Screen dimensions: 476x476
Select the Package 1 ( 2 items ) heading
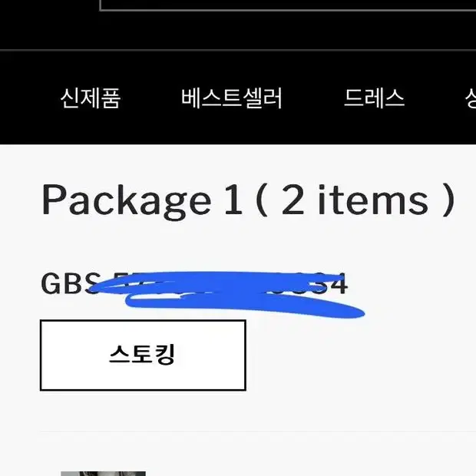tap(248, 200)
